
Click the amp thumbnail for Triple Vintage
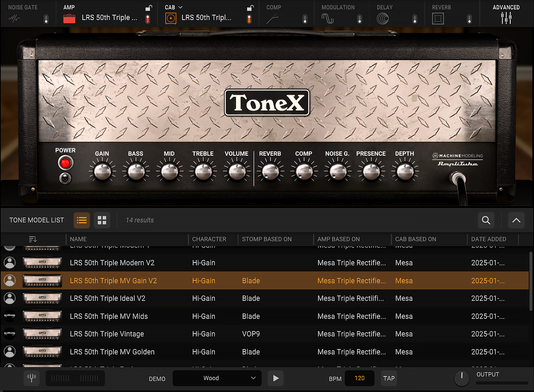(x=42, y=334)
